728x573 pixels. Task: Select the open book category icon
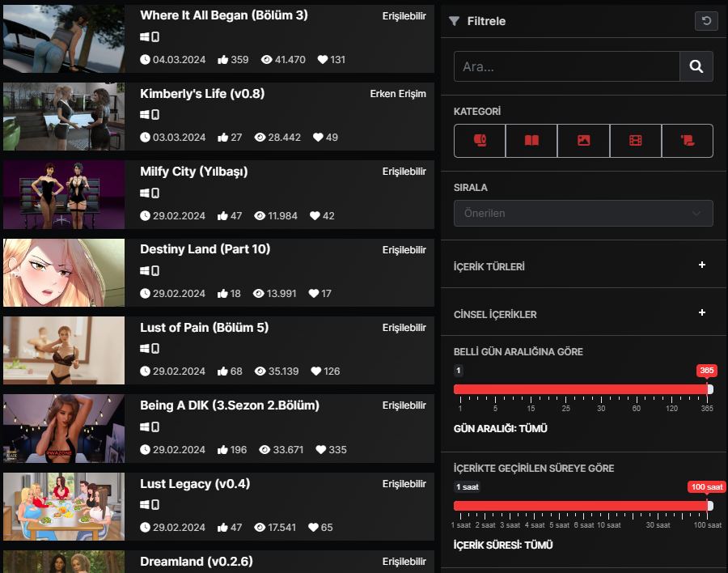[531, 140]
